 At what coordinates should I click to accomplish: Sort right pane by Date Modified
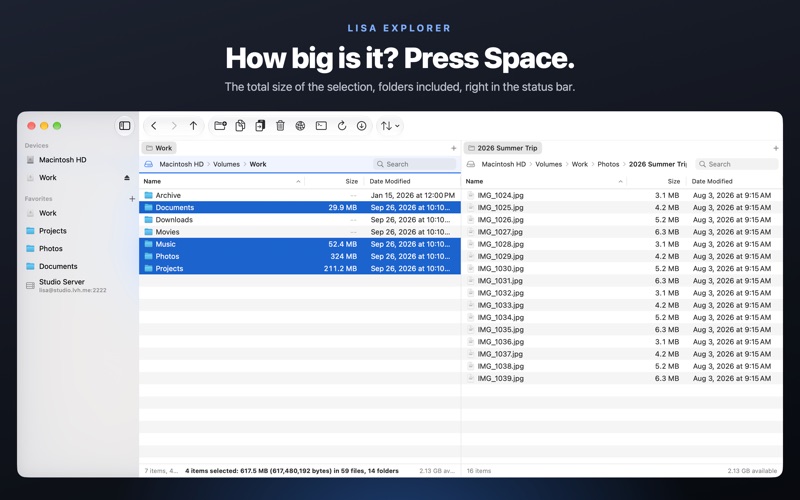point(734,181)
